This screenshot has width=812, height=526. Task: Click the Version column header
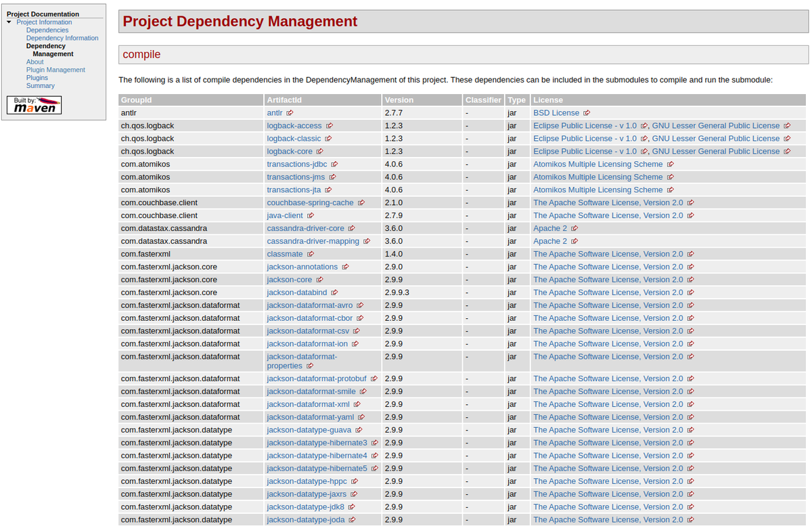(422, 100)
